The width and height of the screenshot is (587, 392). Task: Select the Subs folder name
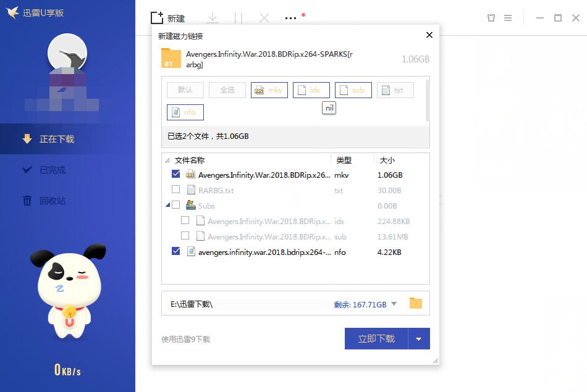pos(206,206)
